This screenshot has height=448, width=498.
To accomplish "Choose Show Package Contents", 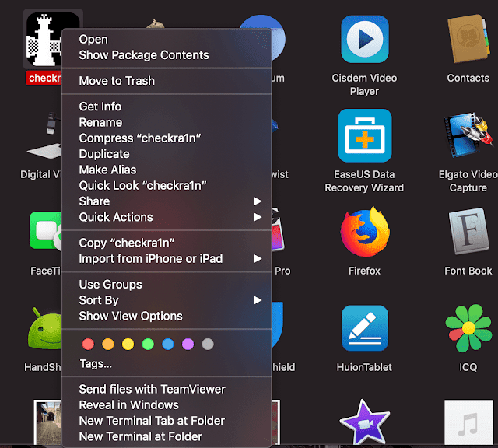I will 167,55.
